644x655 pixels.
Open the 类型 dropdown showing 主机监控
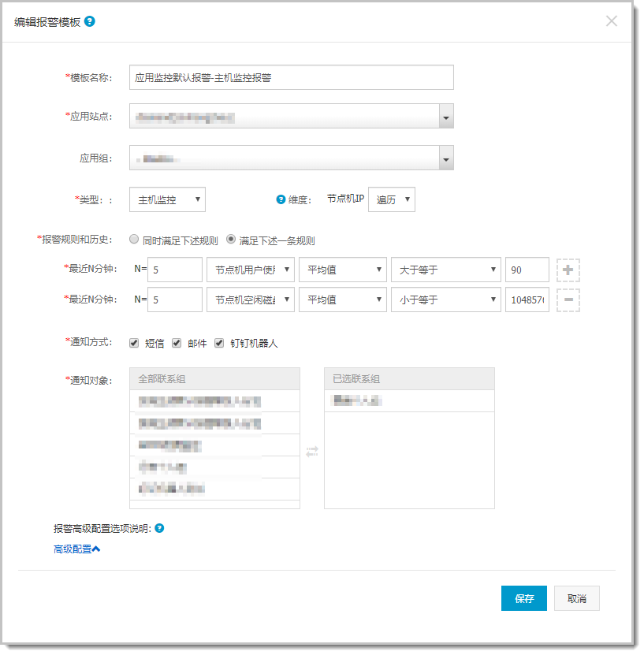coord(167,199)
